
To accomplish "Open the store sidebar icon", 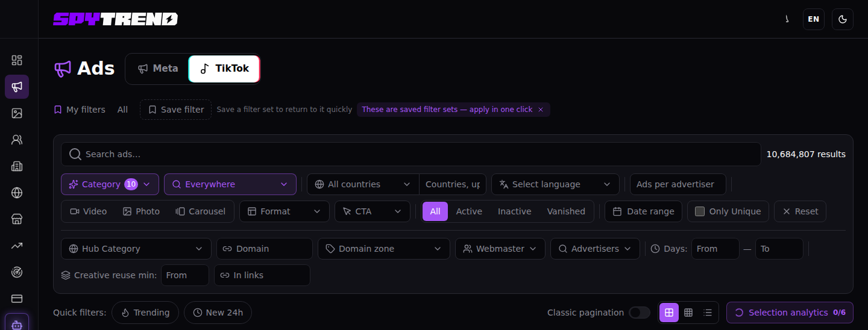I will (x=17, y=219).
